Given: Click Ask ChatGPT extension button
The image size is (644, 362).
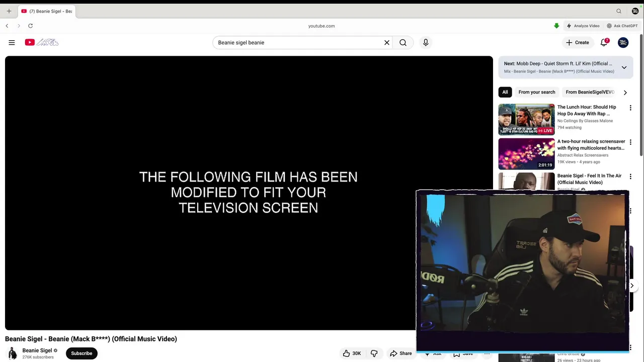Looking at the screenshot, I should click(622, 26).
